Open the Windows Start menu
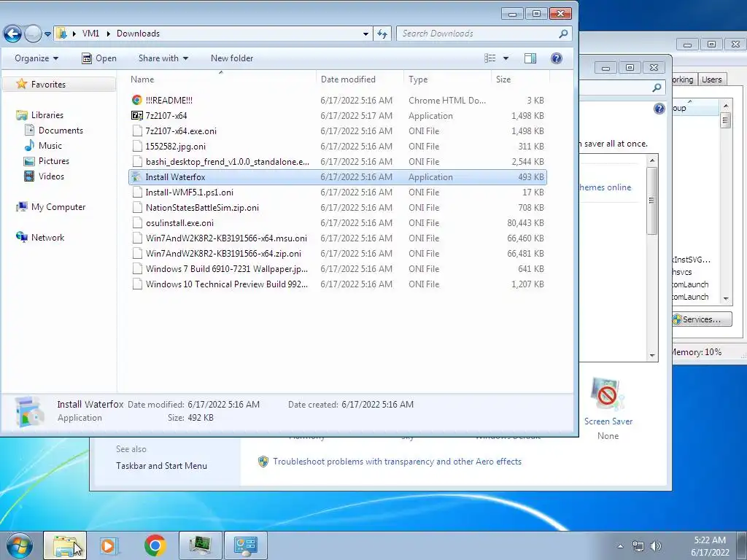747x560 pixels. pyautogui.click(x=19, y=545)
